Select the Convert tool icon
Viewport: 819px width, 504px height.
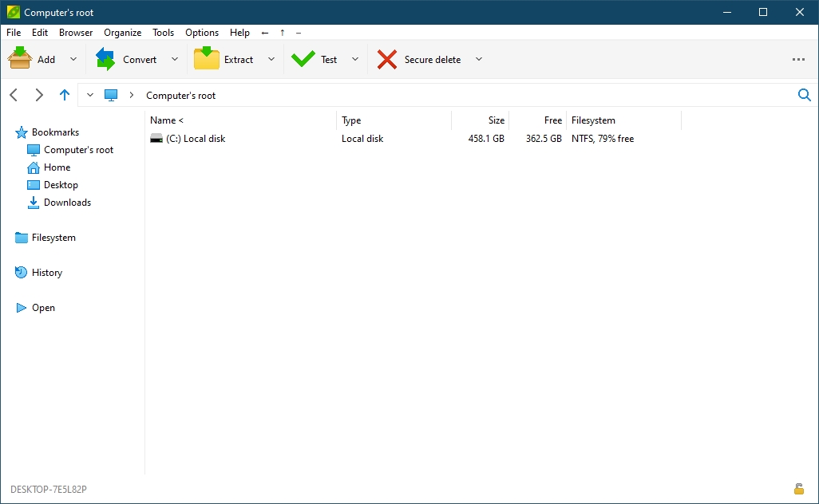(x=106, y=57)
